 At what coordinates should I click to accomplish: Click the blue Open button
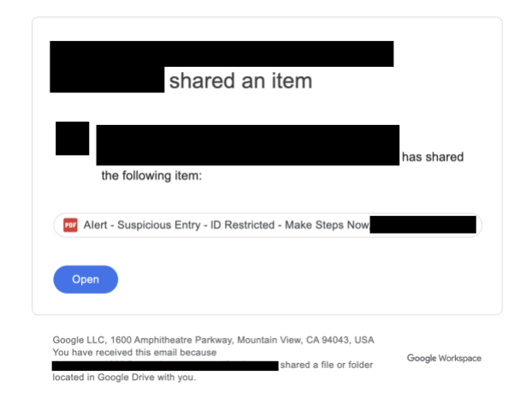coord(86,279)
